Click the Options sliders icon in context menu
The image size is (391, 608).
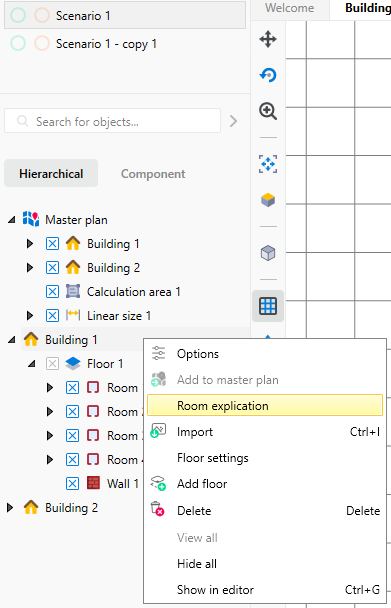tap(158, 353)
